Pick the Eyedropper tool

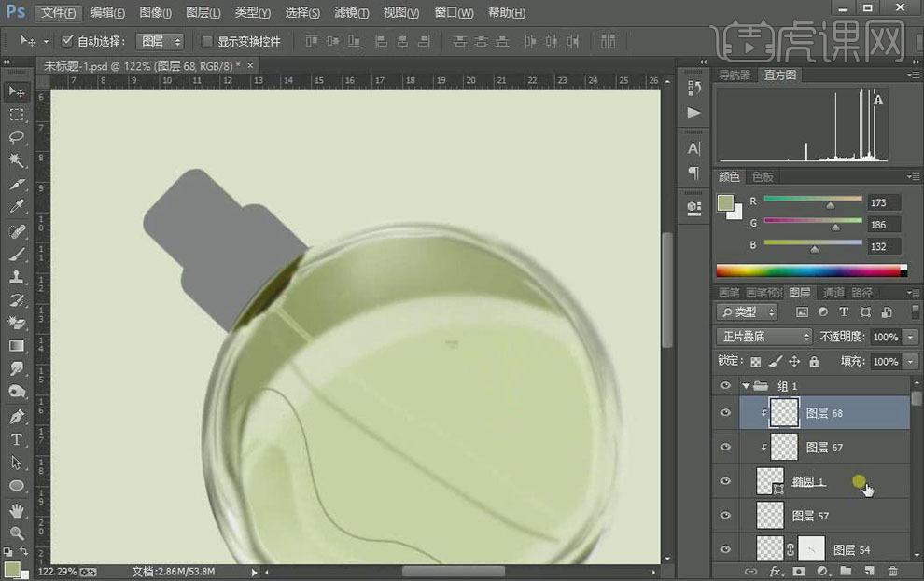point(17,207)
